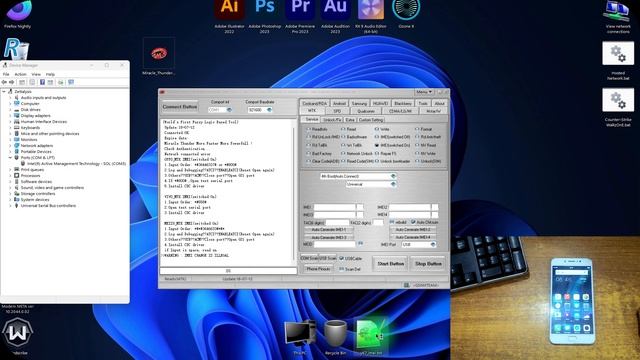
Task: Click the progress bar below the log
Action: point(228,271)
